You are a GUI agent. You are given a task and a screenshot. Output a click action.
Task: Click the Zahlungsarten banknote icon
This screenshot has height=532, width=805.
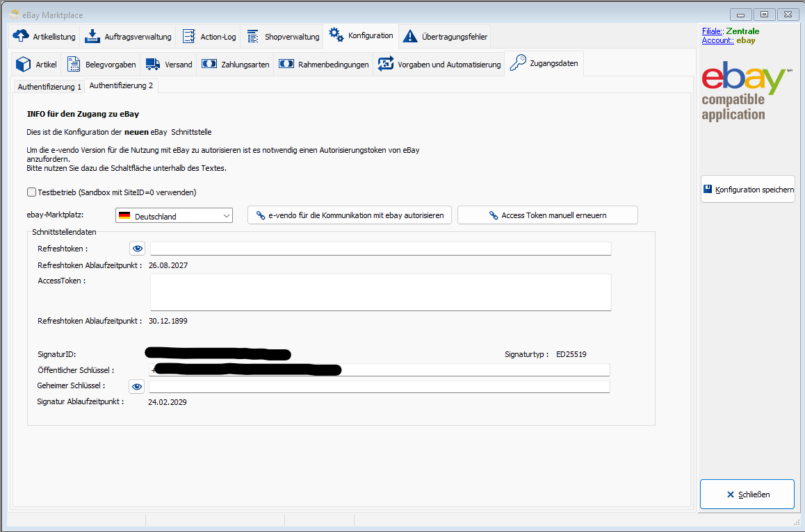pos(209,64)
